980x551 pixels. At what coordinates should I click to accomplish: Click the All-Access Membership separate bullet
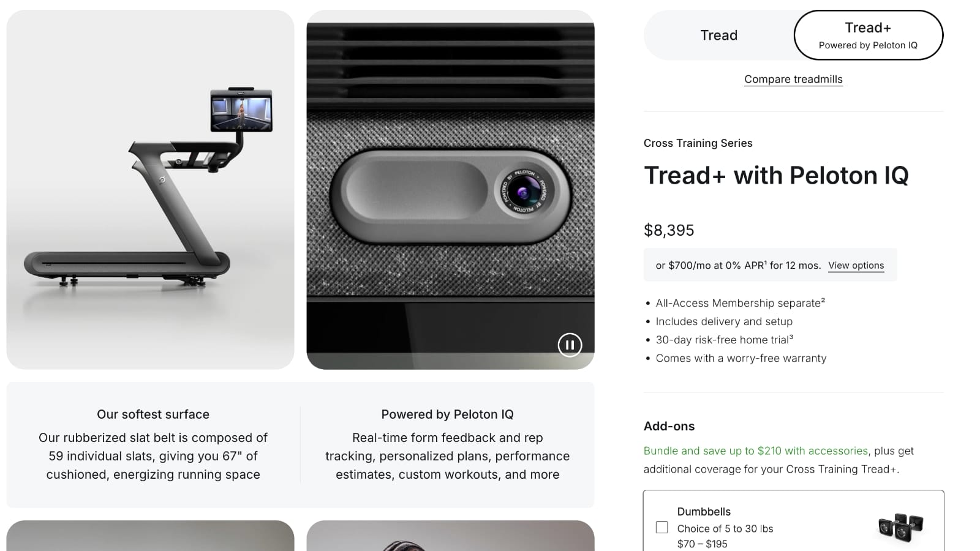pos(740,303)
